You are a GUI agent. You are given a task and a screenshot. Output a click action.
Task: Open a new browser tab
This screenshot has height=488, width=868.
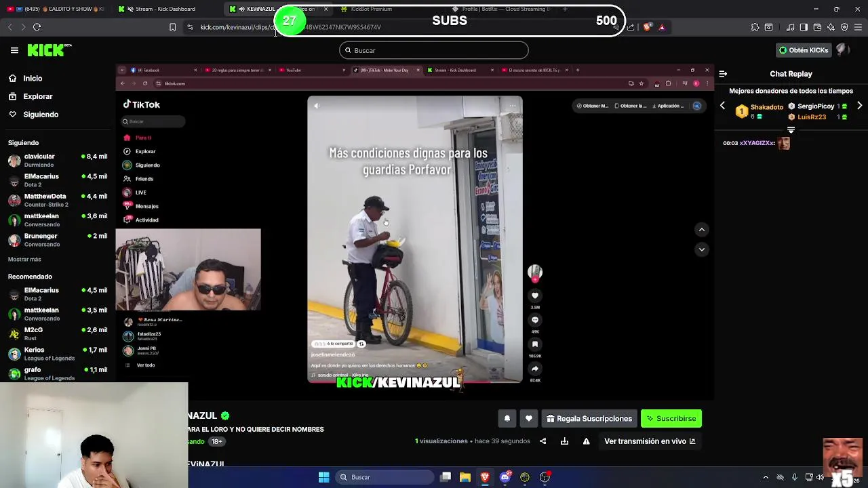(x=564, y=9)
